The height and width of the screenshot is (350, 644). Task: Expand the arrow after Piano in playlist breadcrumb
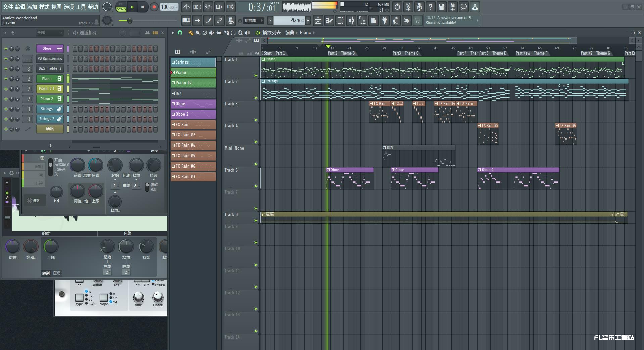(x=314, y=33)
